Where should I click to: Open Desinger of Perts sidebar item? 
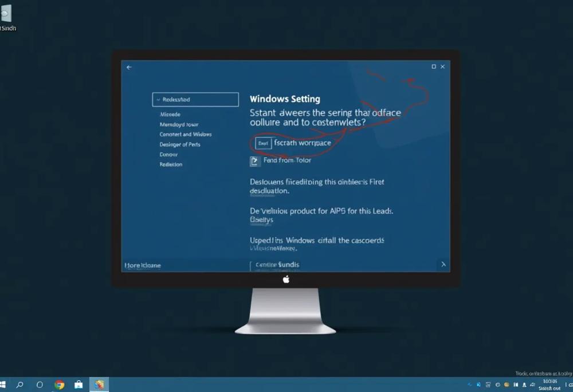pos(180,144)
